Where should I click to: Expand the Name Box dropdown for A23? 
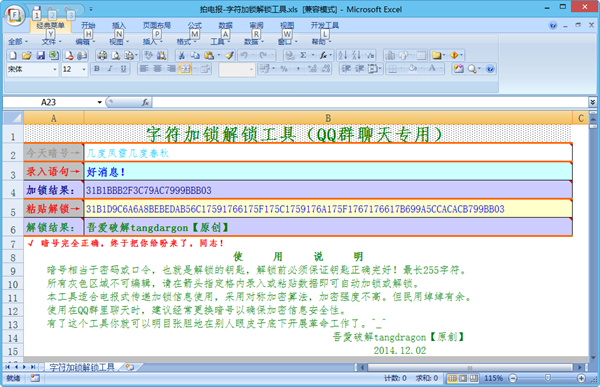[x=99, y=102]
